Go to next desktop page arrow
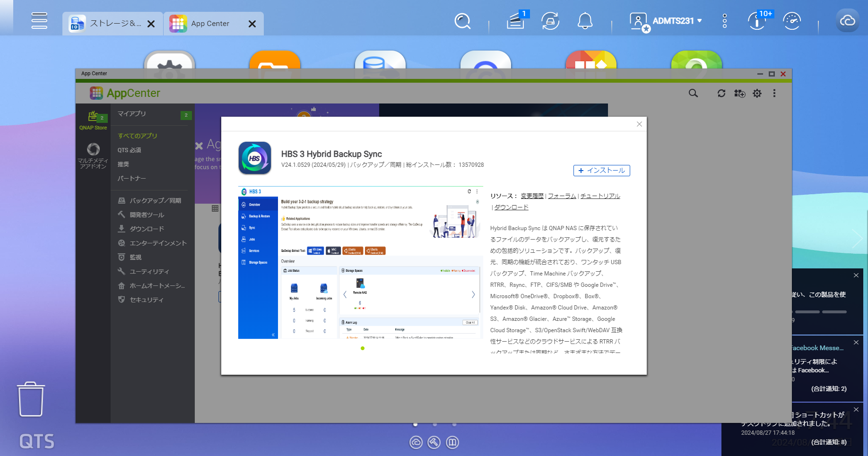This screenshot has width=868, height=456. tap(857, 239)
